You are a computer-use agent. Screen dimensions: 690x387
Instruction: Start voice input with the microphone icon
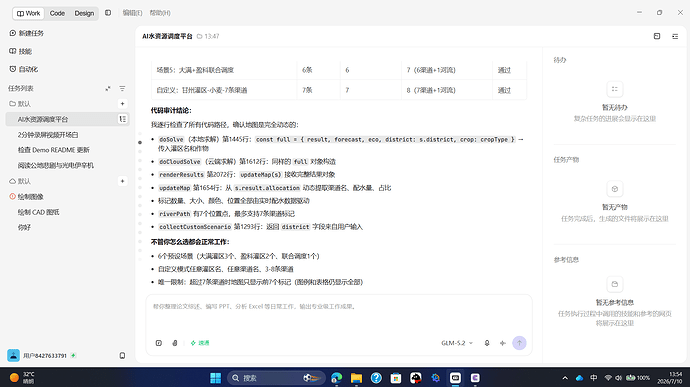point(487,343)
